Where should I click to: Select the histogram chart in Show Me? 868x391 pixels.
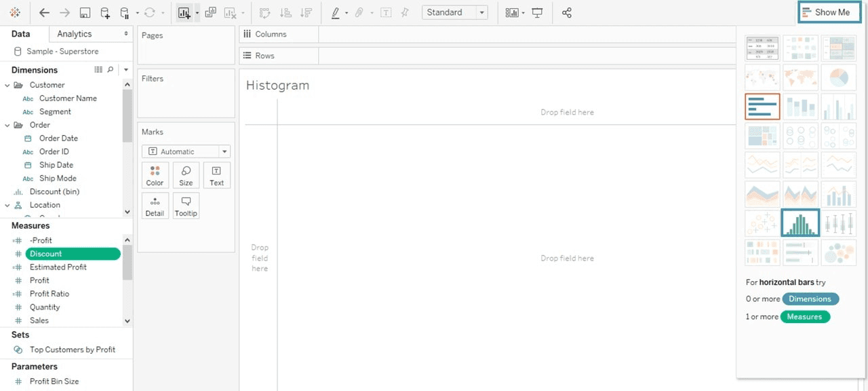pyautogui.click(x=800, y=223)
